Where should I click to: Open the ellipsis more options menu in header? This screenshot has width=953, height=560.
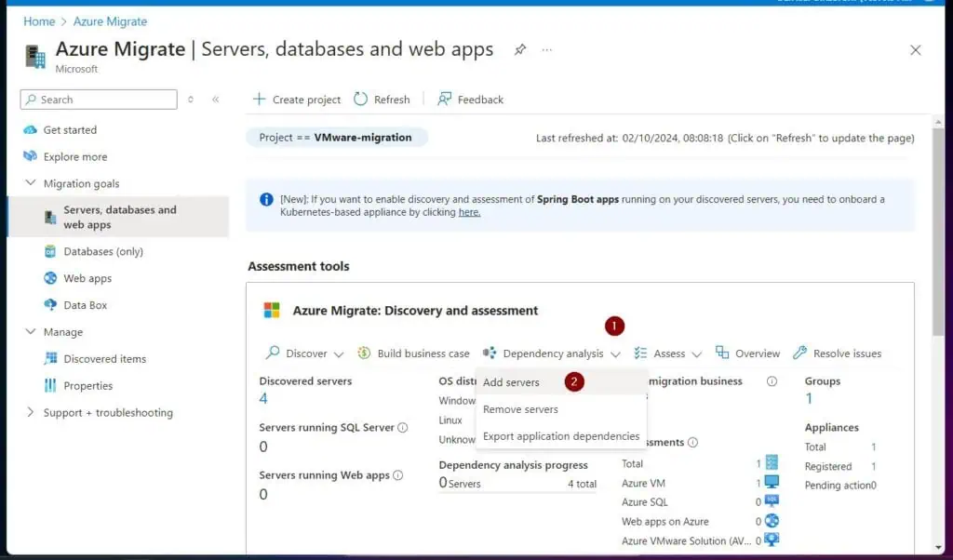(x=547, y=50)
